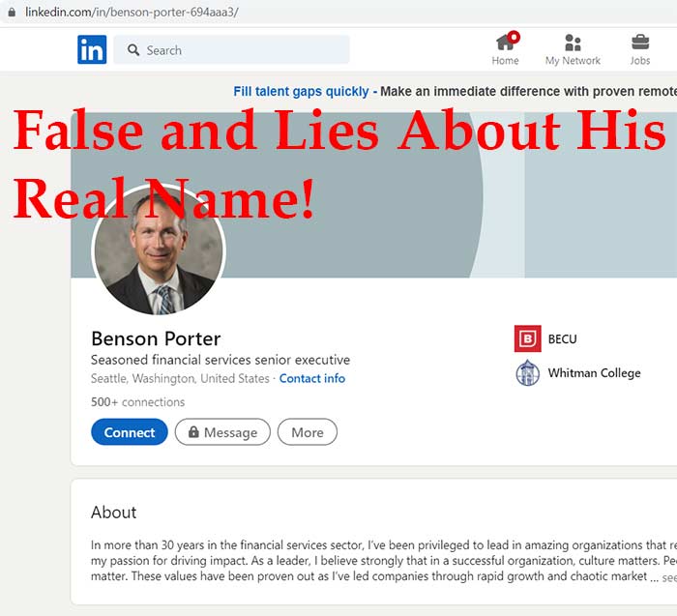677x616 pixels.
Task: Go to My Network icon
Action: (573, 43)
